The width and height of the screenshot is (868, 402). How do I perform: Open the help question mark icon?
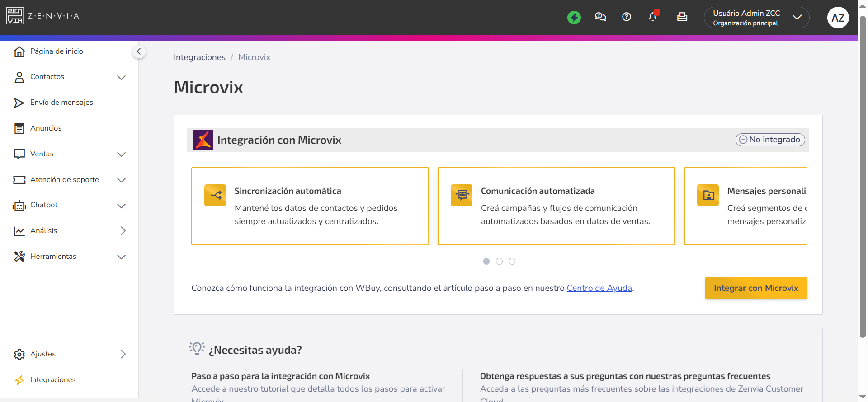pyautogui.click(x=627, y=17)
